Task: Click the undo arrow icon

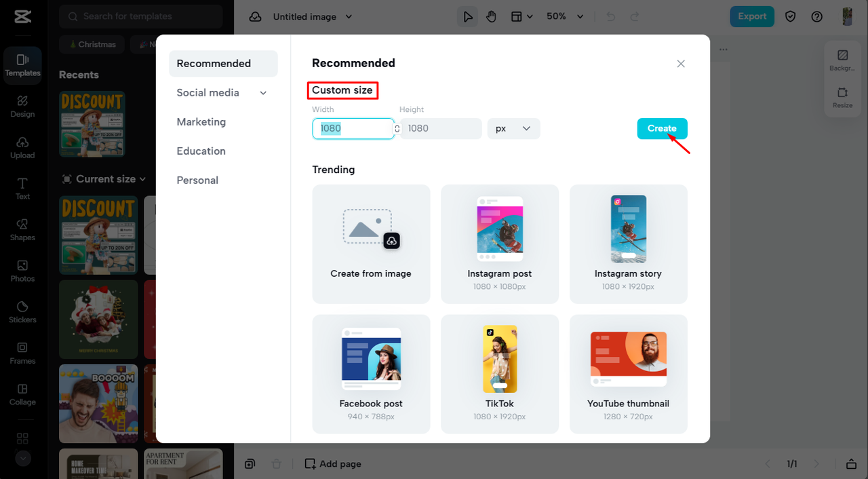Action: pyautogui.click(x=610, y=16)
